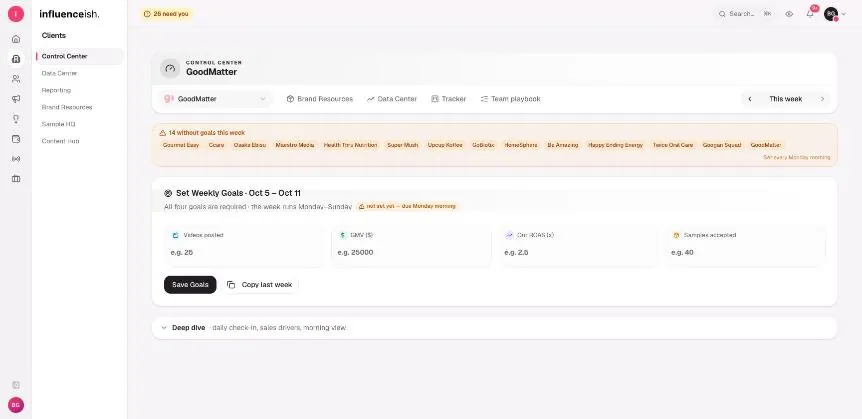Open the people/creators icon in left rail
Viewport: 862px width, 419px height.
tap(16, 79)
